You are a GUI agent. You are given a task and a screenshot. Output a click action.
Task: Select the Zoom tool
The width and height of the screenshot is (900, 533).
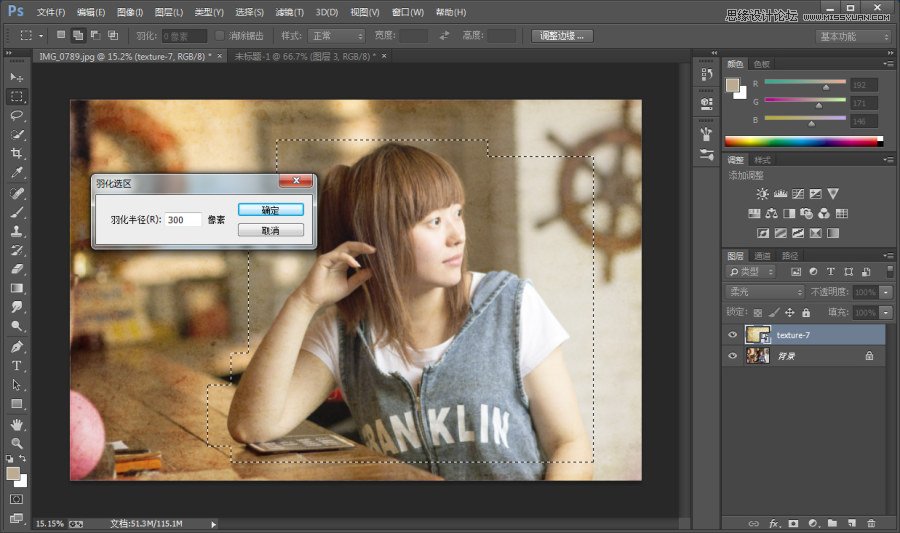pos(16,443)
